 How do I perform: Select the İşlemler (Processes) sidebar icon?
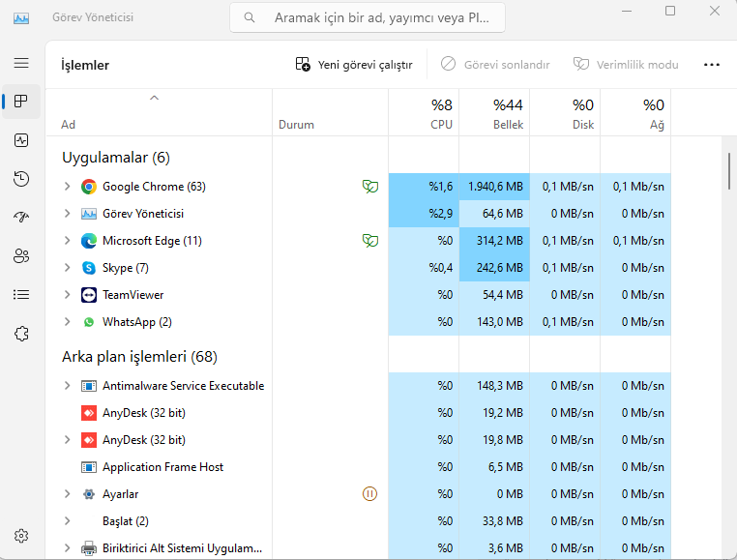click(x=21, y=102)
